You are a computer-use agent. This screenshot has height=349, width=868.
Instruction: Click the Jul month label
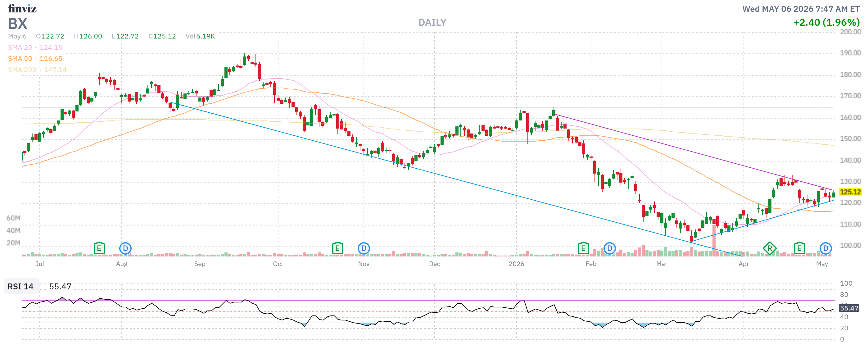(40, 264)
